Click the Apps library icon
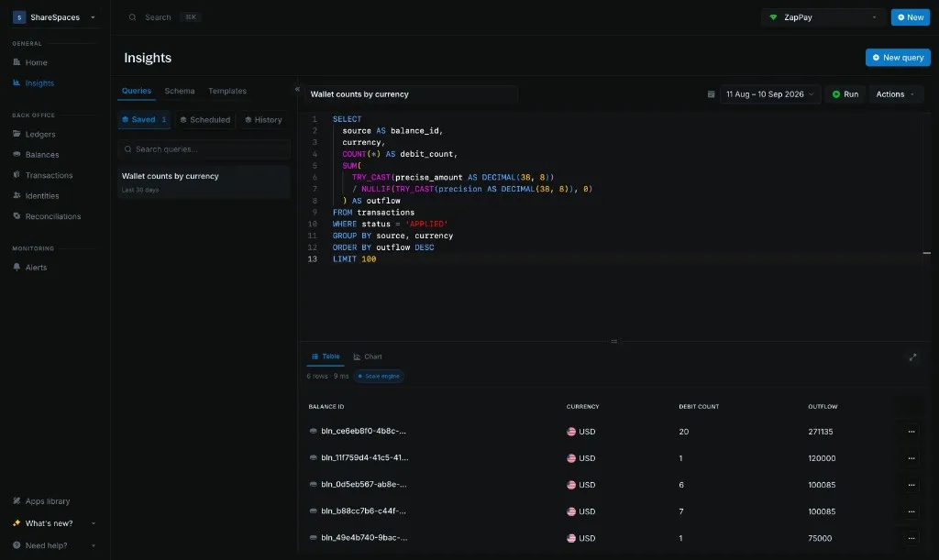The width and height of the screenshot is (939, 560). (x=17, y=500)
